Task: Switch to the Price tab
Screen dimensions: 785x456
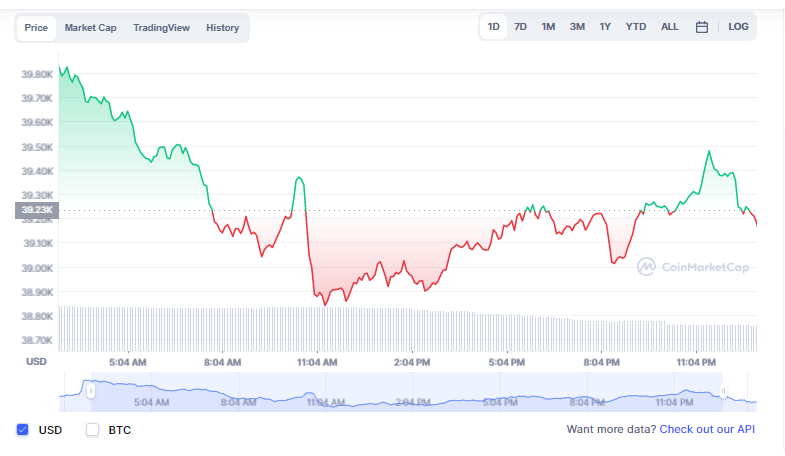Action: (36, 28)
